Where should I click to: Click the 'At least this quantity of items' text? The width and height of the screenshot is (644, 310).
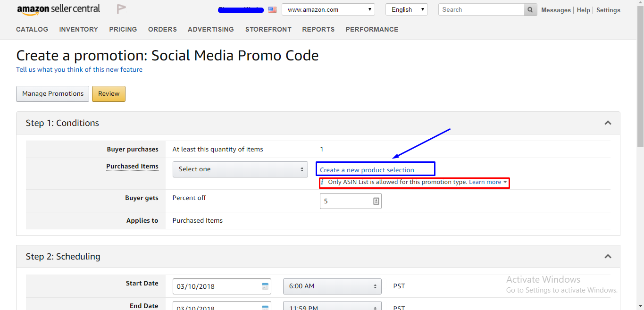(x=218, y=149)
